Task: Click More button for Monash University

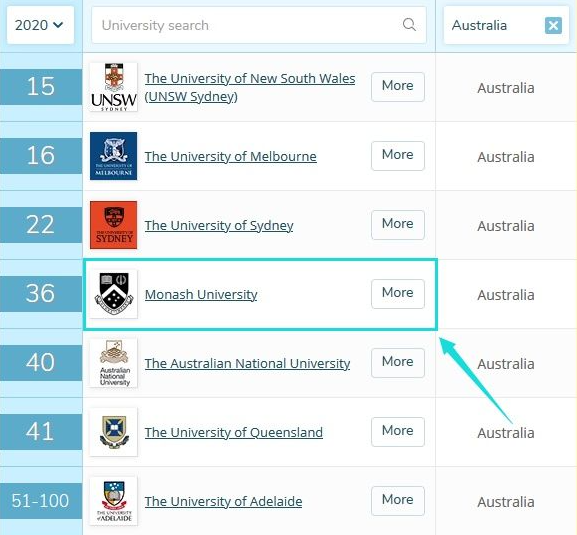Action: [398, 294]
